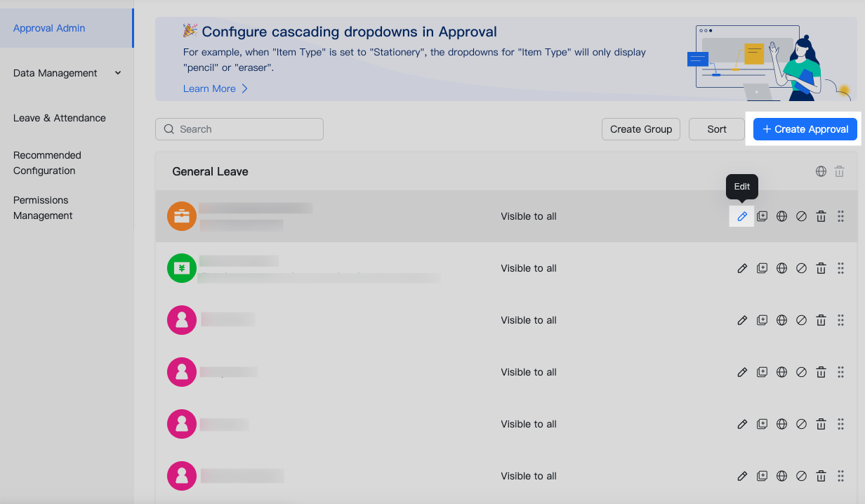Click the green currency icon of the second approval

pos(182,268)
